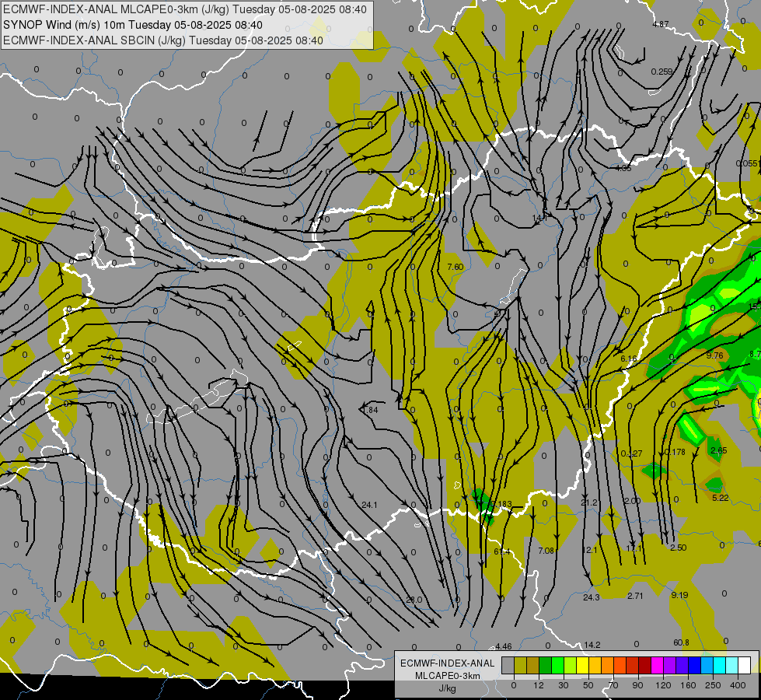Click the 12 legend scale label

click(539, 685)
